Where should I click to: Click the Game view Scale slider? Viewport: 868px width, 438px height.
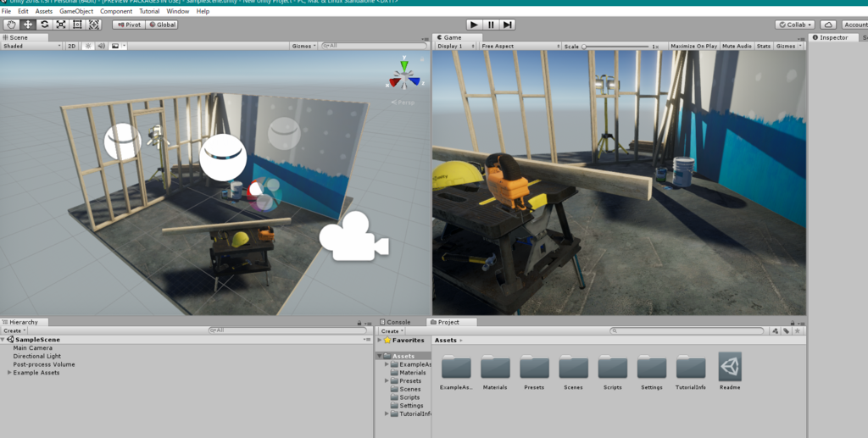coord(615,47)
